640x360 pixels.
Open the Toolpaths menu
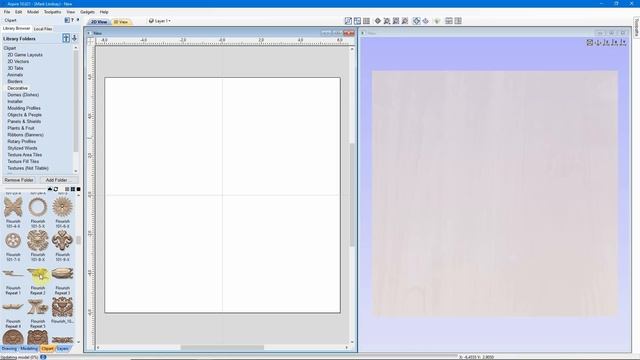[x=53, y=12]
